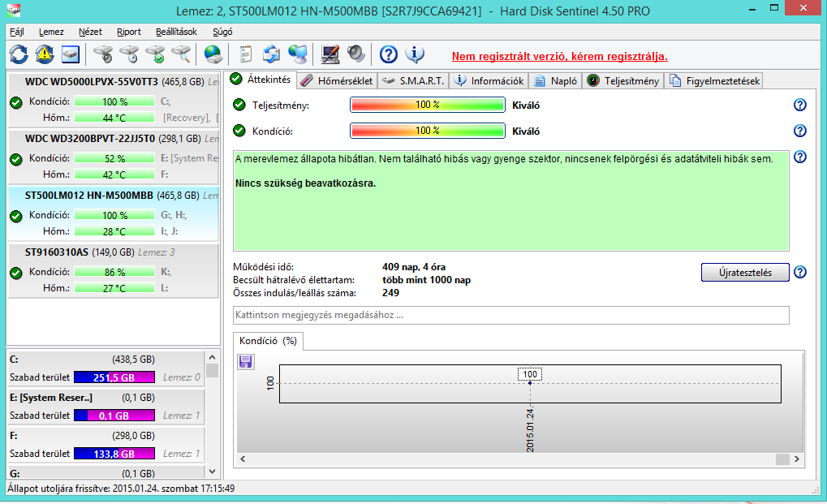827x504 pixels.
Task: Click the help icon next to Kondíció bar
Action: pyautogui.click(x=800, y=131)
